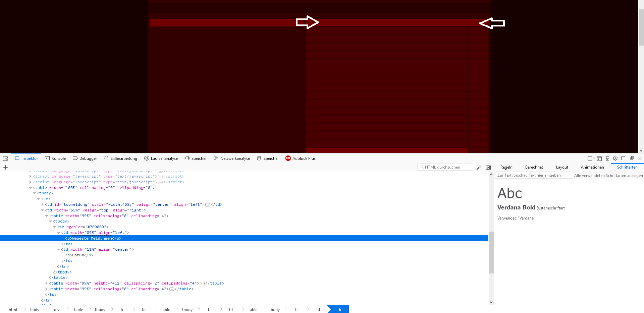Switch to the Konsole tab

click(55, 159)
